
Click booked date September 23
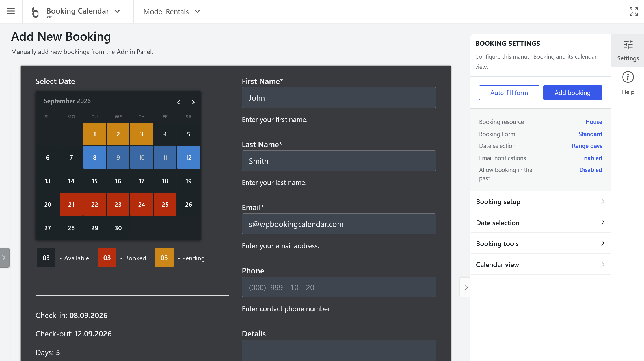(118, 204)
